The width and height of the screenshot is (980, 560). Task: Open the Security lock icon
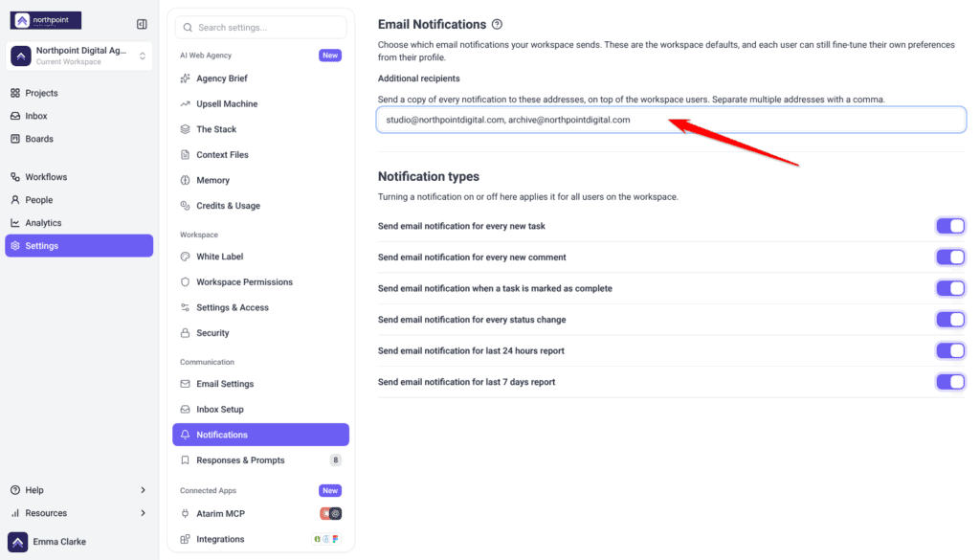click(x=185, y=332)
